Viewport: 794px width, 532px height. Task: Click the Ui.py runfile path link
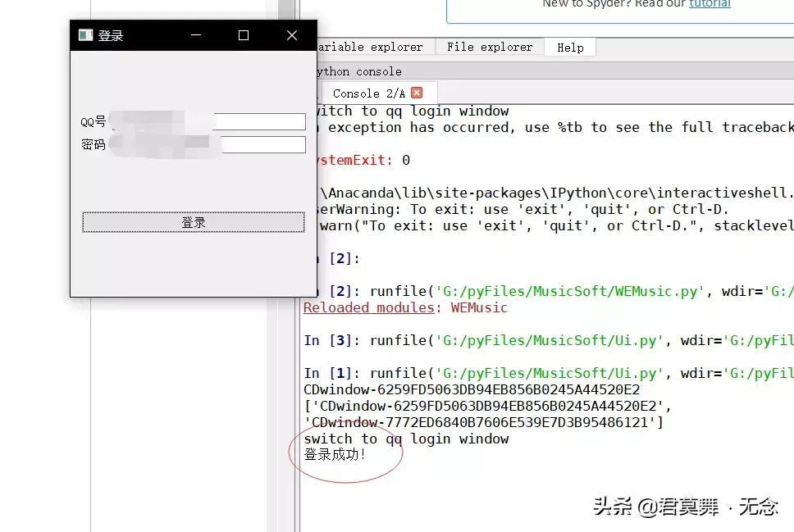(550, 340)
